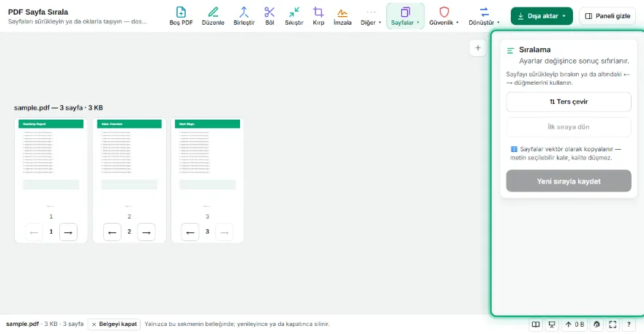Screen dimensions: 644x334
Task: Hide the side panel with Paneli gizle
Action: [607, 16]
